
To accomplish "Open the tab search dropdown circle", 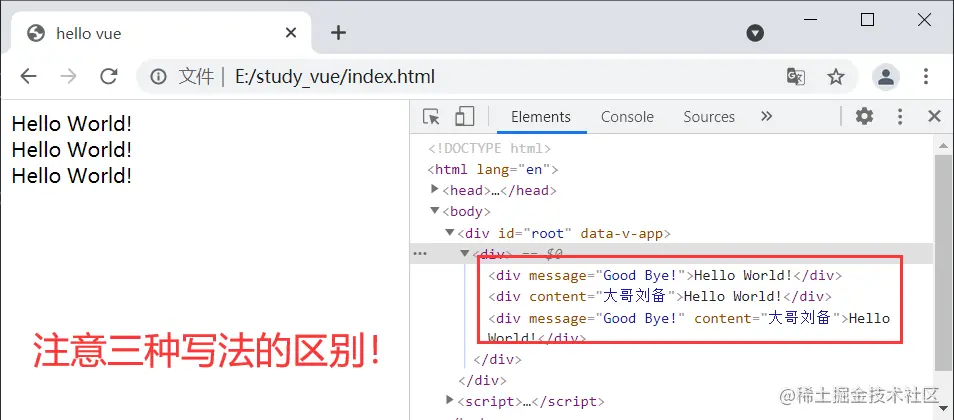I will tap(755, 33).
